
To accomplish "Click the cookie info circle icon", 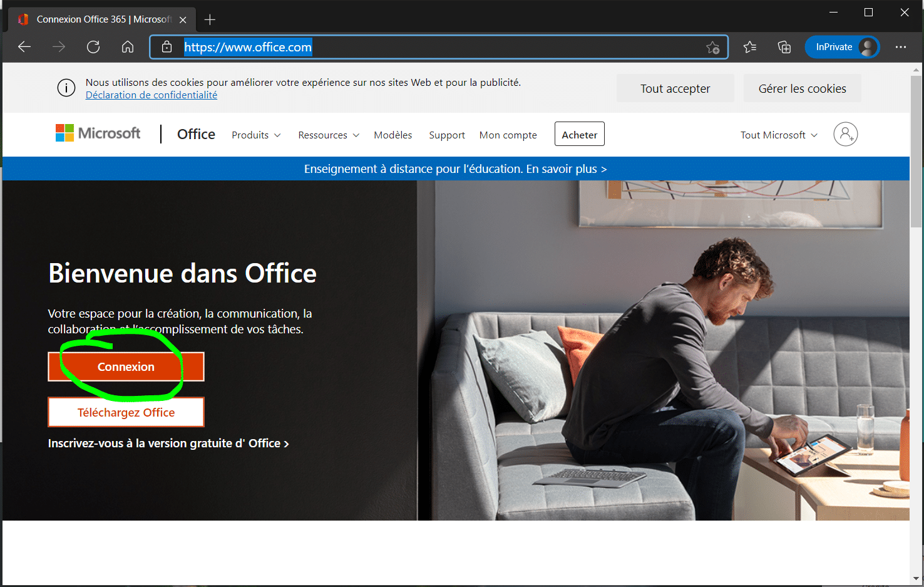I will click(66, 88).
